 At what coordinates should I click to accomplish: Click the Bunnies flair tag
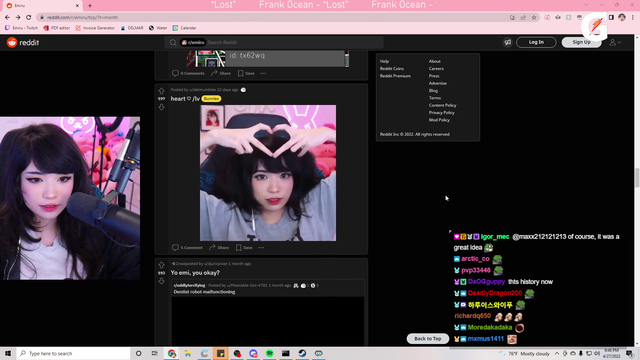211,99
